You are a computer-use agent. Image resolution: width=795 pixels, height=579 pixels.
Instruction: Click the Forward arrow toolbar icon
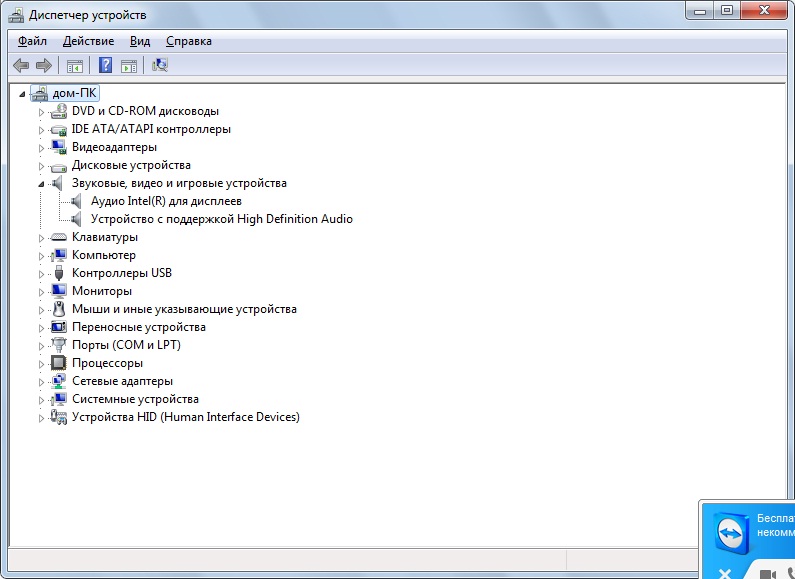[44, 65]
